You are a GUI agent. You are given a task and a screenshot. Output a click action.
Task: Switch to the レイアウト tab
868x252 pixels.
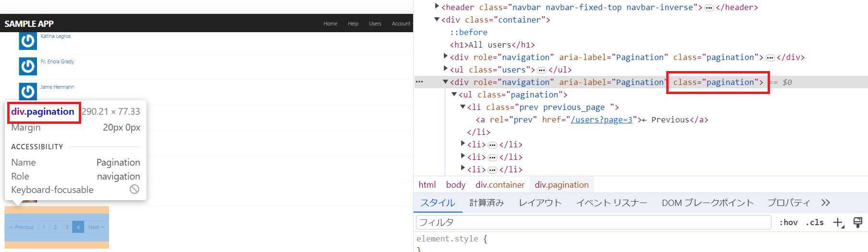(540, 203)
